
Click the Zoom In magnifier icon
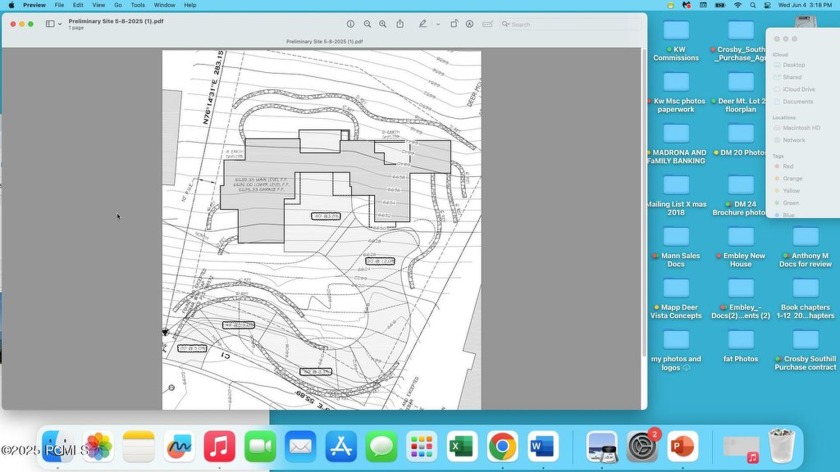(383, 24)
